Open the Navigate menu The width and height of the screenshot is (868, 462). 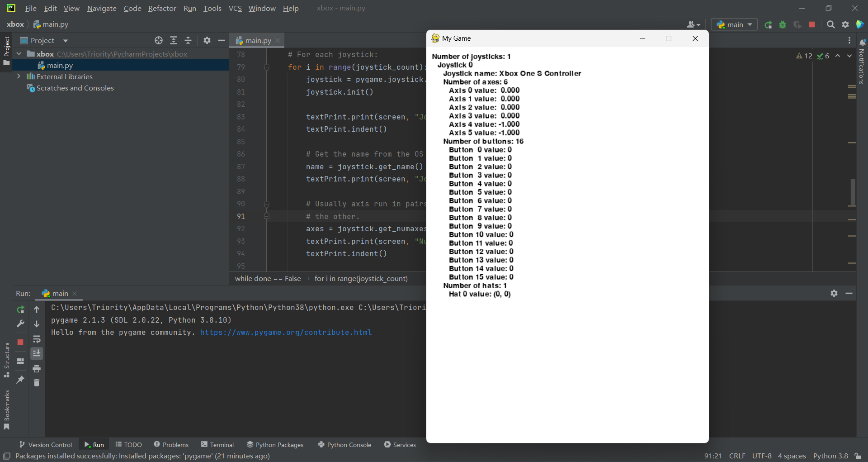[102, 8]
